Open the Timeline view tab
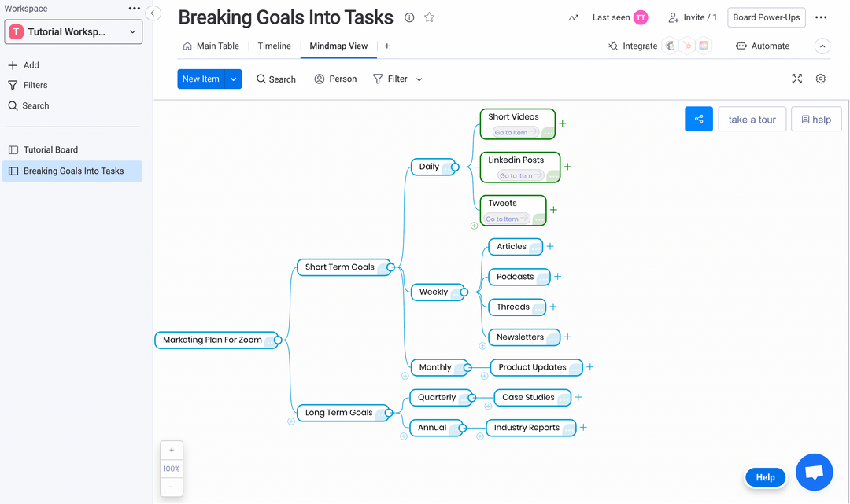Viewport: 850px width, 504px height. pos(274,46)
